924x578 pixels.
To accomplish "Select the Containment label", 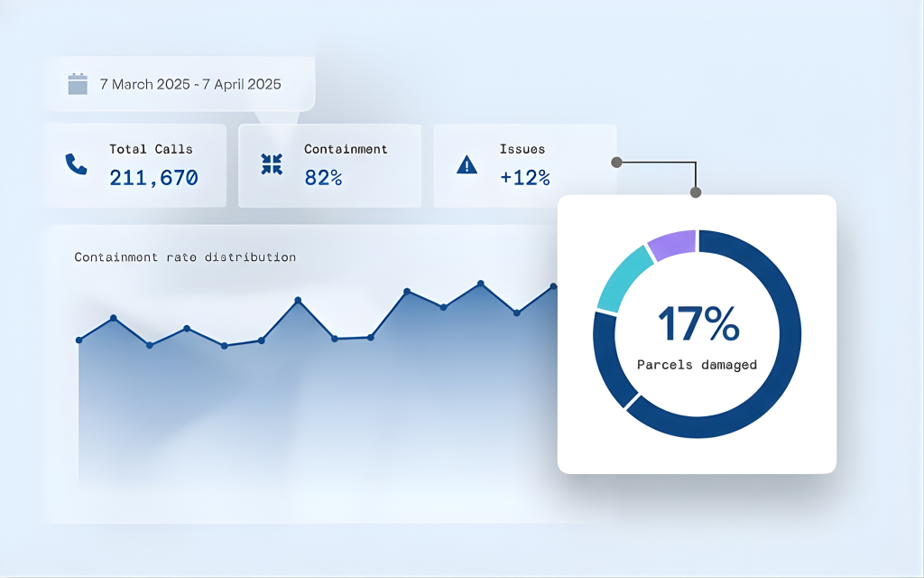I will [346, 149].
